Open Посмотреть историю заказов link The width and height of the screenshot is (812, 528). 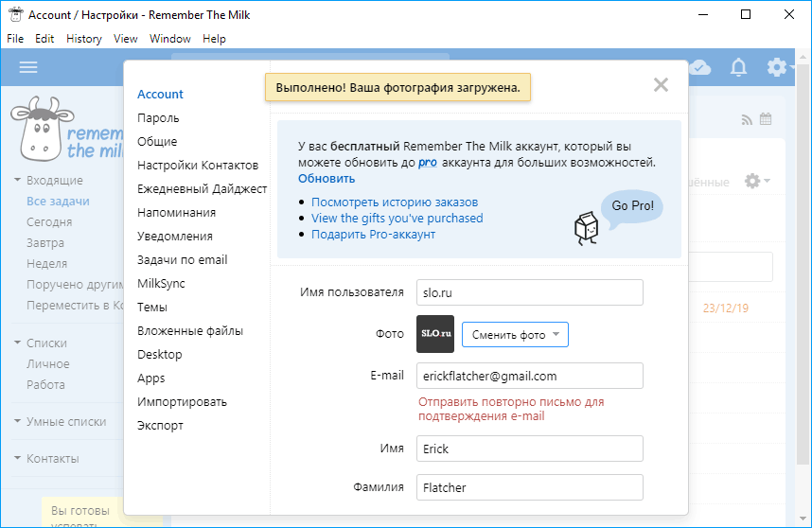pyautogui.click(x=395, y=202)
